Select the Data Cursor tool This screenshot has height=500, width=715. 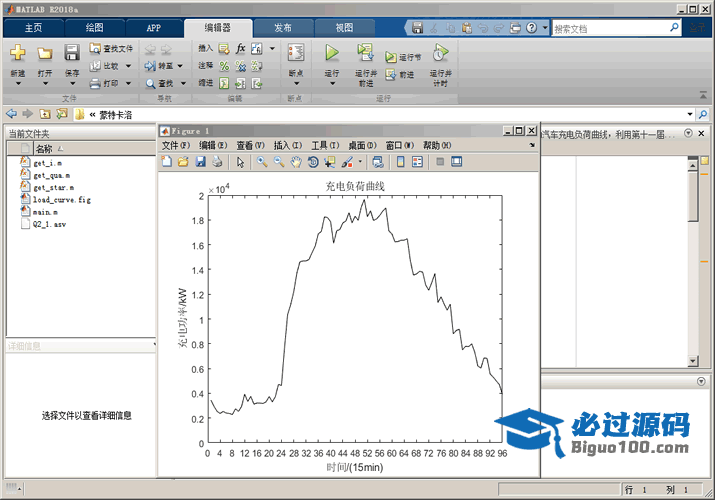point(329,161)
